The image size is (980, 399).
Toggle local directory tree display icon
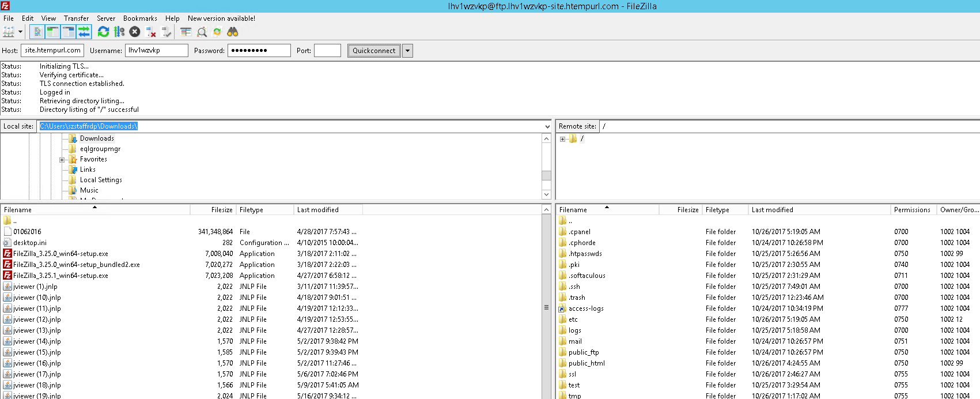coord(52,32)
